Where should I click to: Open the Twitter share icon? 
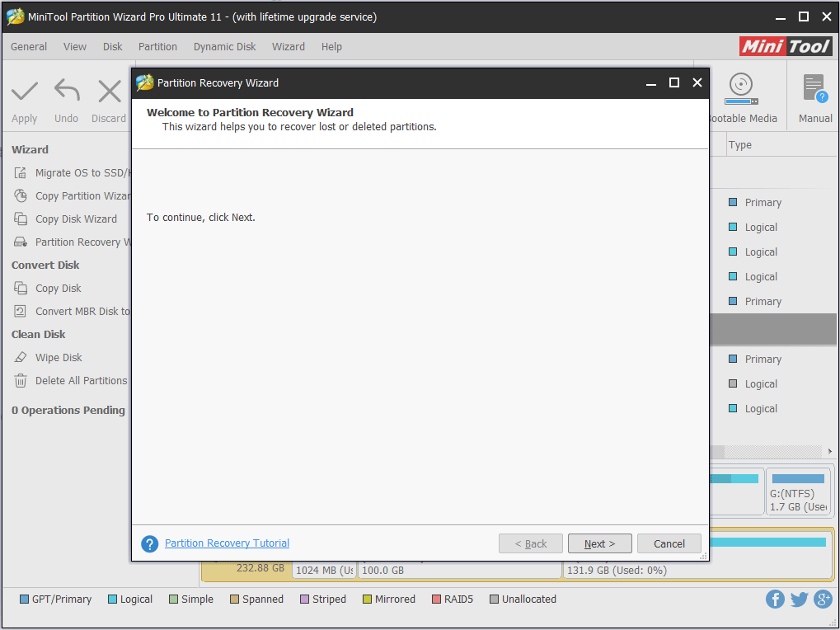pos(799,599)
